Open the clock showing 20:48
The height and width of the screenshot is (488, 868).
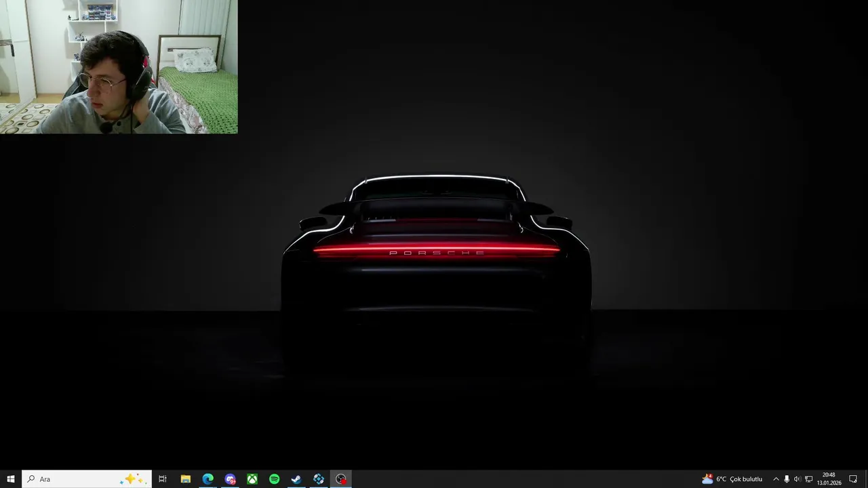point(829,479)
